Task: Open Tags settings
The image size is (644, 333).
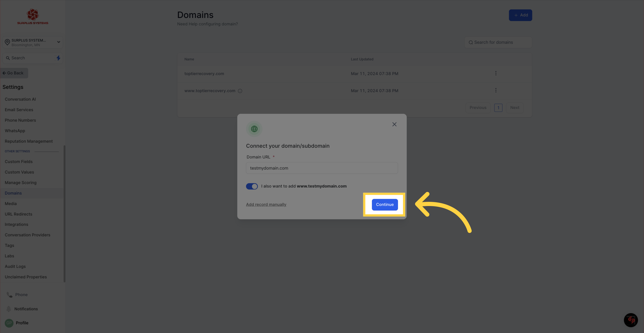Action: tap(9, 245)
